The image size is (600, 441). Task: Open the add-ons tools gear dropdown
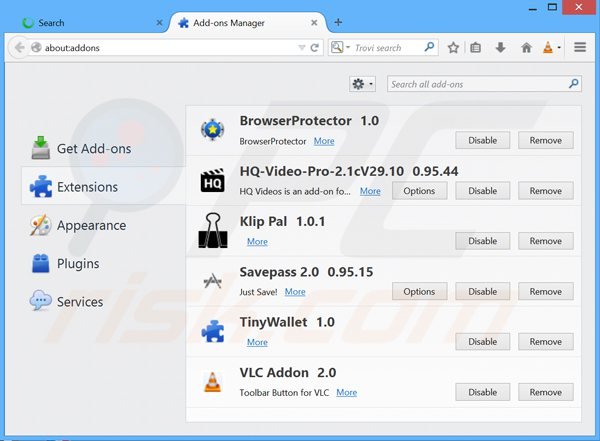coord(362,84)
